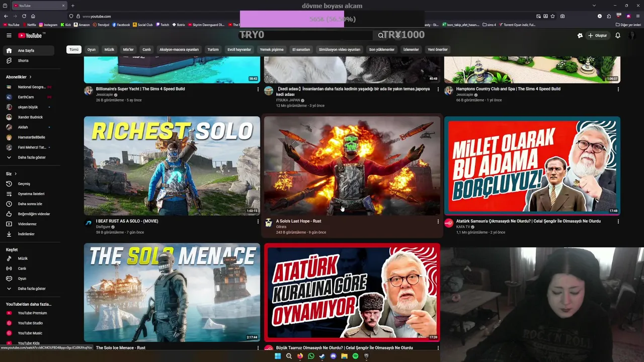644x362 pixels.
Task: Play The Solo Menace video thumbnail
Action: [172, 293]
